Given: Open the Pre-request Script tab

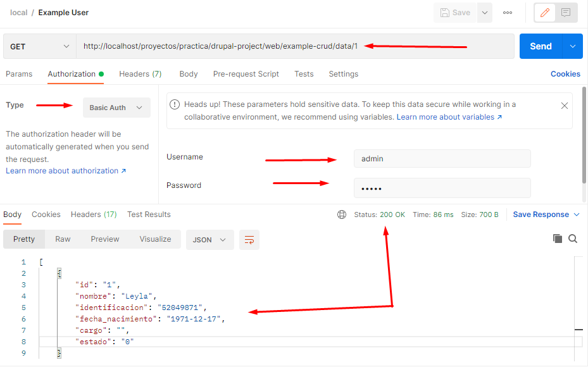Looking at the screenshot, I should [x=246, y=74].
